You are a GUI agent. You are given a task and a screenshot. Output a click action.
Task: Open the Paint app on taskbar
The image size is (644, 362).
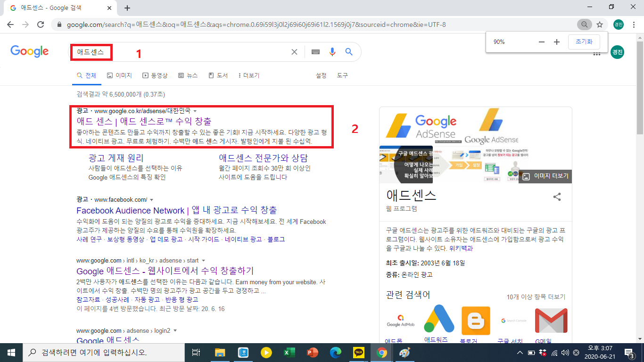[405, 353]
